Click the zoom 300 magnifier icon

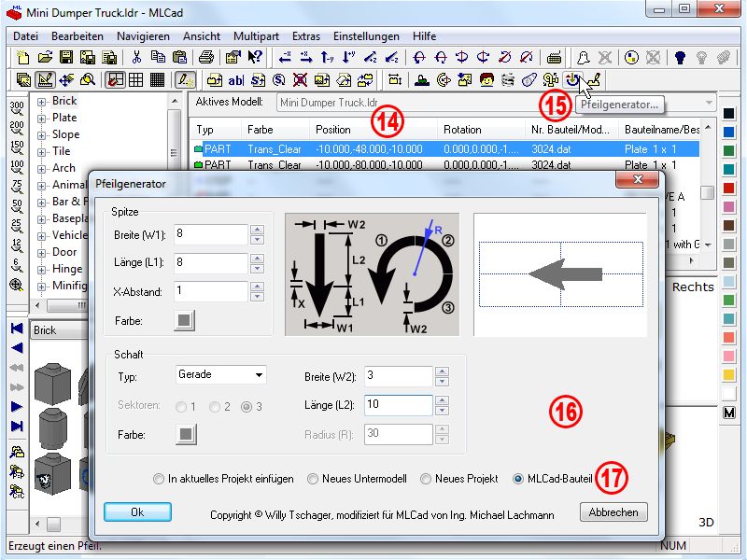click(x=17, y=108)
